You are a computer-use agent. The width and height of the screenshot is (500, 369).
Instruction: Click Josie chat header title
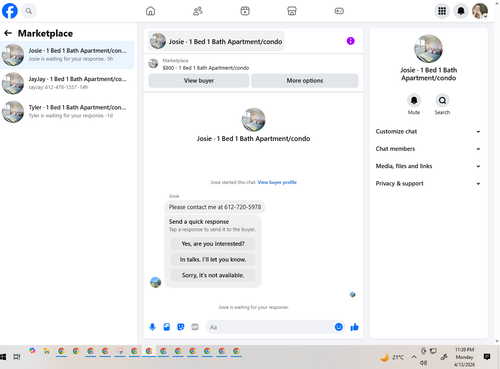216,41
